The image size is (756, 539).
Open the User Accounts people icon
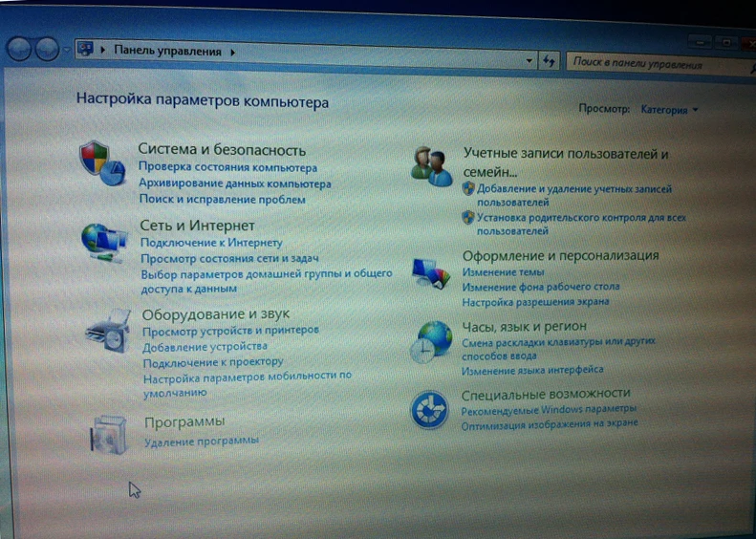tap(431, 166)
